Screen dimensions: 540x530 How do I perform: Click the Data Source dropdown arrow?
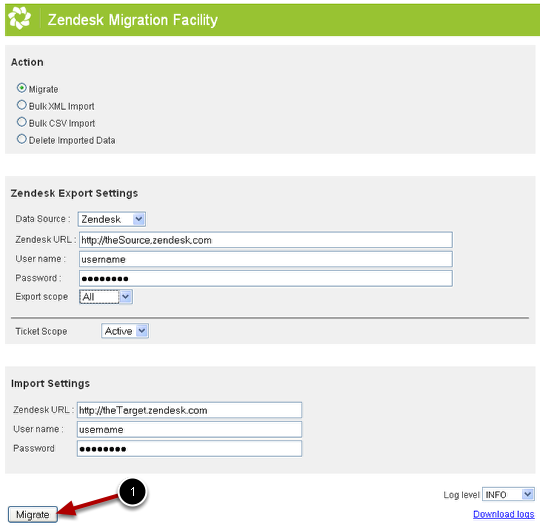(139, 219)
